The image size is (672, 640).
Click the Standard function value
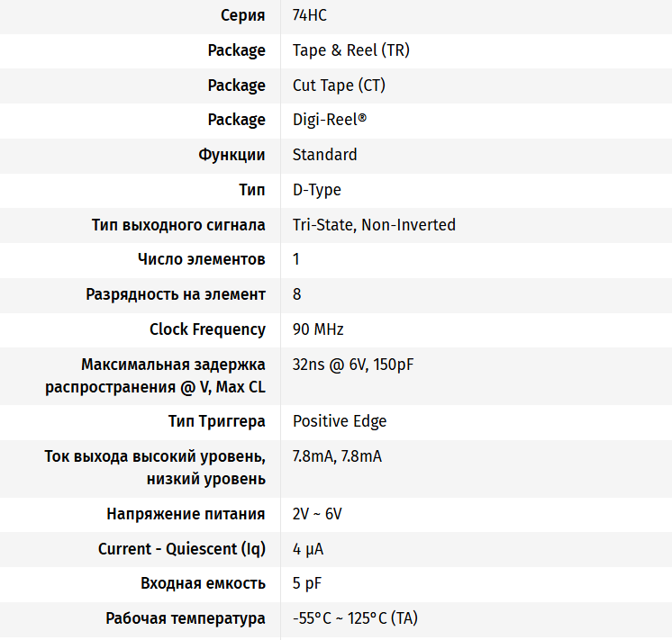(x=325, y=155)
